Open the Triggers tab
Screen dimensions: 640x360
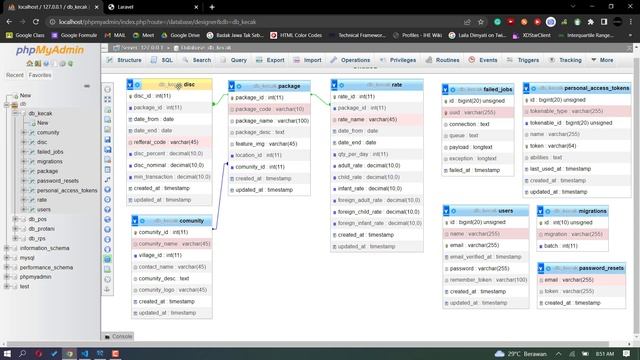[x=523, y=60]
